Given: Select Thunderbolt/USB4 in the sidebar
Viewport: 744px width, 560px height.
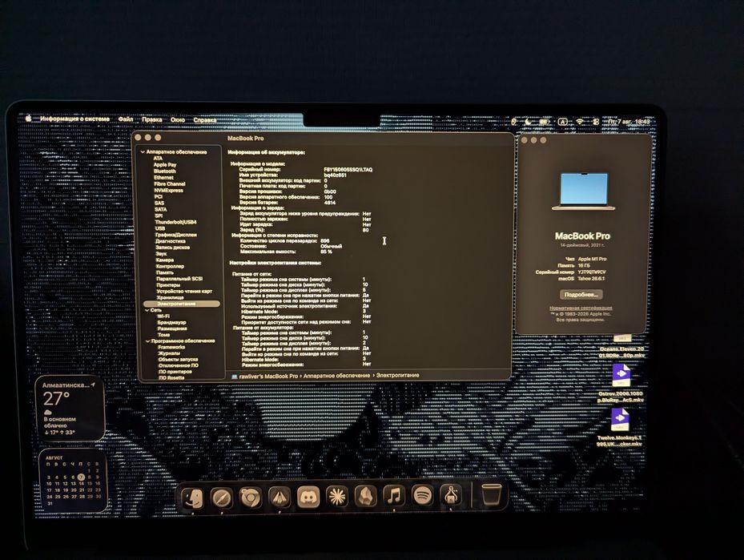Looking at the screenshot, I should click(x=175, y=222).
